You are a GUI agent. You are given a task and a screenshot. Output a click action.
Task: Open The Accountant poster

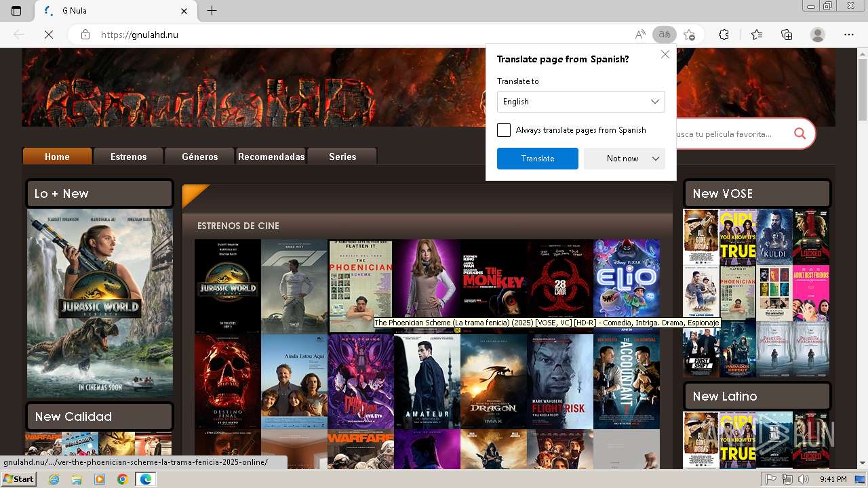(x=627, y=382)
